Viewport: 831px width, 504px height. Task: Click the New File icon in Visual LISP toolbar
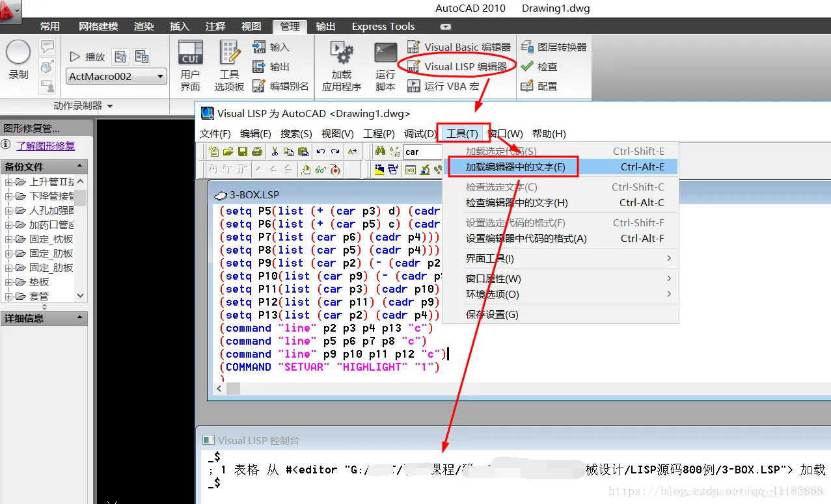[214, 152]
